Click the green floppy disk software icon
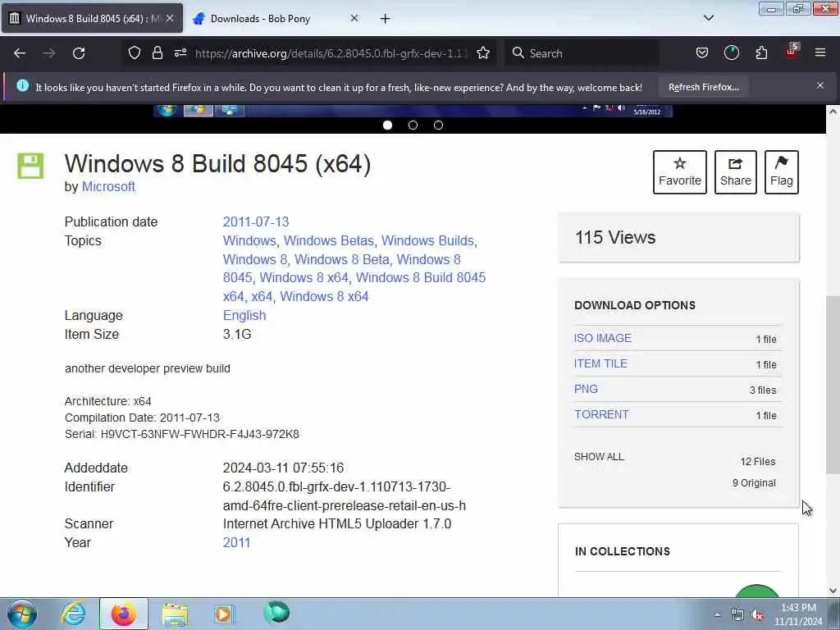 [x=30, y=166]
